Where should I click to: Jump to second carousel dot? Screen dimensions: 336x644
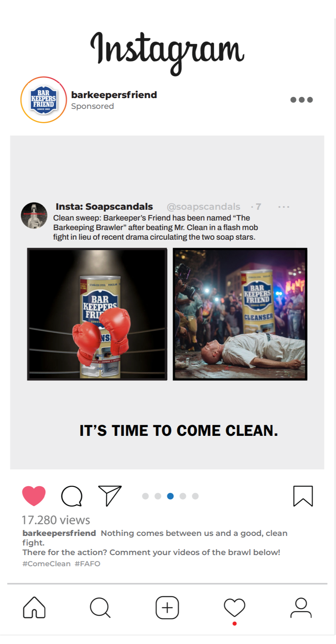click(158, 496)
